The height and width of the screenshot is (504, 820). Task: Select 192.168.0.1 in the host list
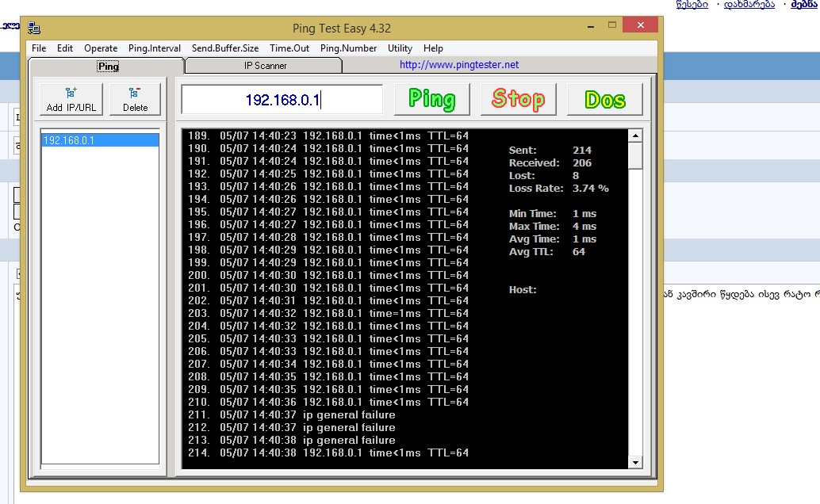tap(100, 141)
